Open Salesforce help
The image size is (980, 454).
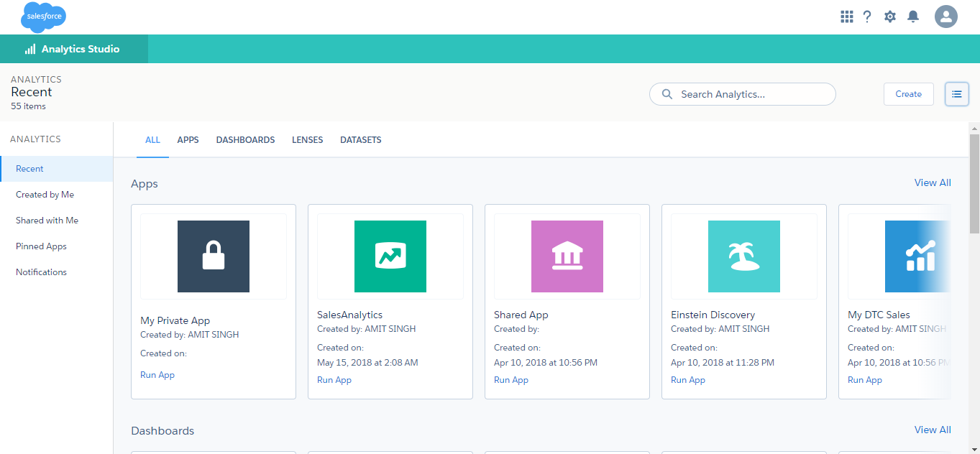tap(867, 16)
